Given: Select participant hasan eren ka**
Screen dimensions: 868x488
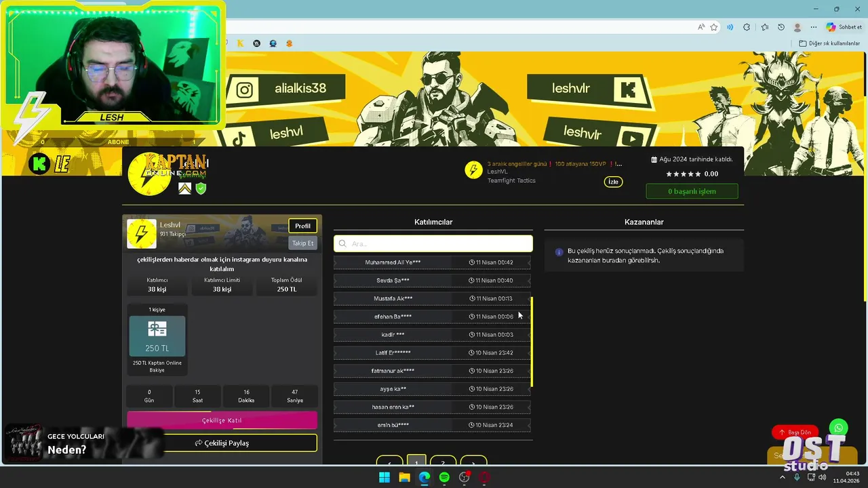Looking at the screenshot, I should (432, 407).
